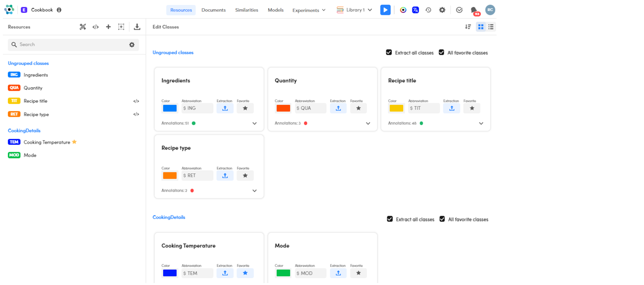The height and width of the screenshot is (285, 644).
Task: Click the blue play button in top bar
Action: click(385, 10)
